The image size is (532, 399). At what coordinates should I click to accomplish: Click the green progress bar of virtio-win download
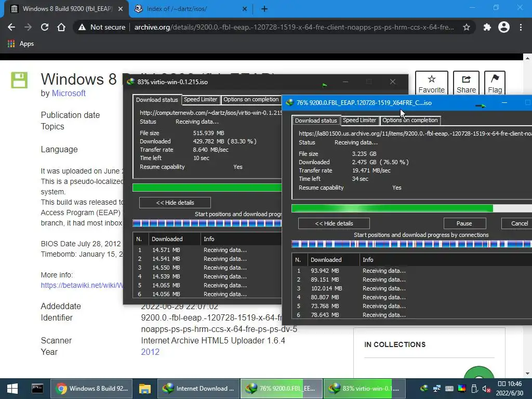pyautogui.click(x=207, y=188)
